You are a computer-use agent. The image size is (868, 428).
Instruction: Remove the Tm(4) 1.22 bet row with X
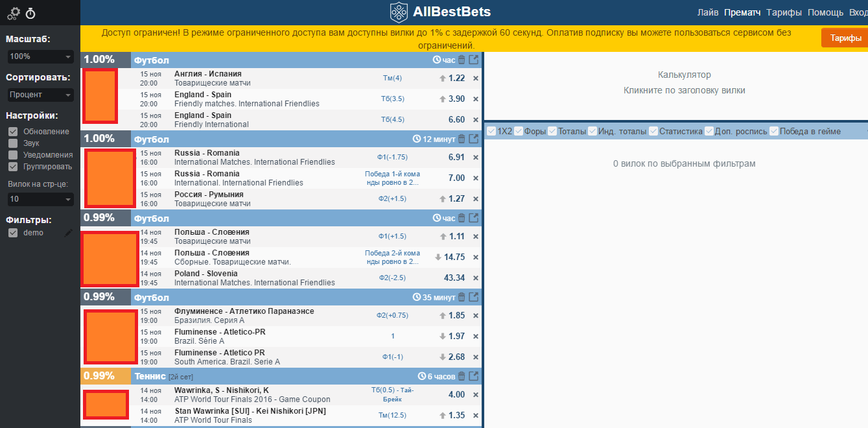pos(475,78)
